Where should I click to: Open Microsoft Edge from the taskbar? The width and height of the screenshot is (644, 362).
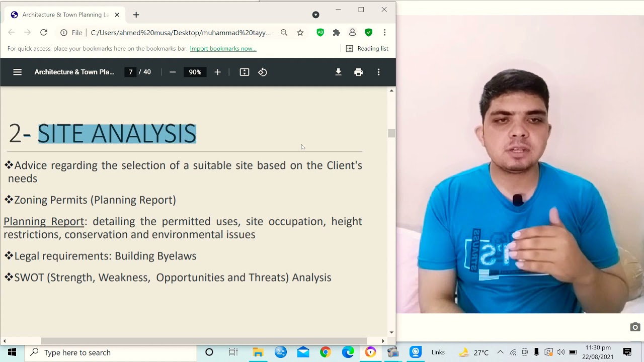[x=348, y=352]
